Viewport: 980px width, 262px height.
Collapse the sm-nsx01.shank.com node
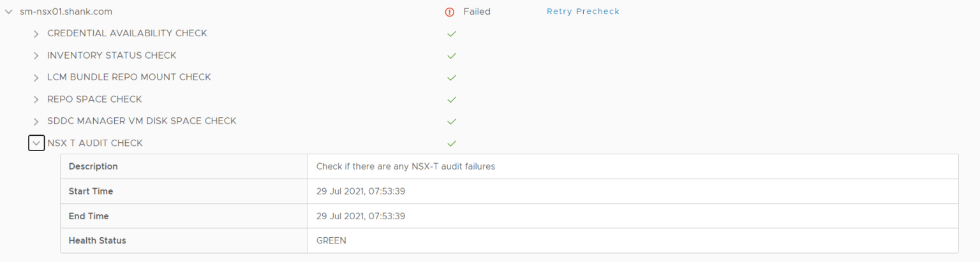pos(9,11)
